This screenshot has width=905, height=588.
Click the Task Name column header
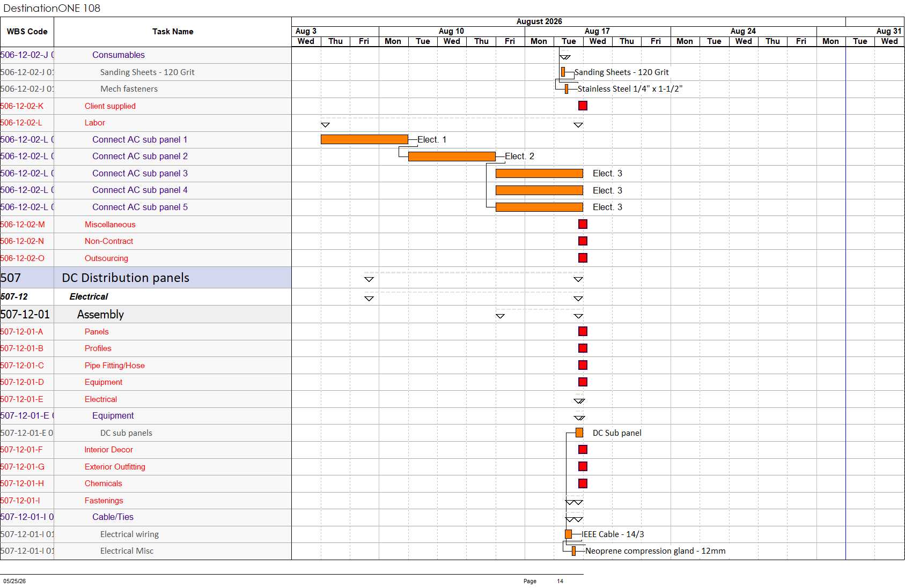point(173,32)
